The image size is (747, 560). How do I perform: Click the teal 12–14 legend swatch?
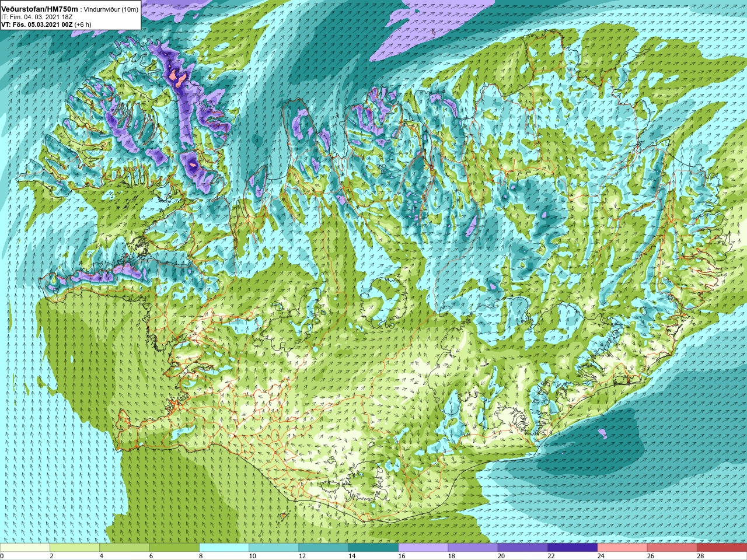pos(324,548)
